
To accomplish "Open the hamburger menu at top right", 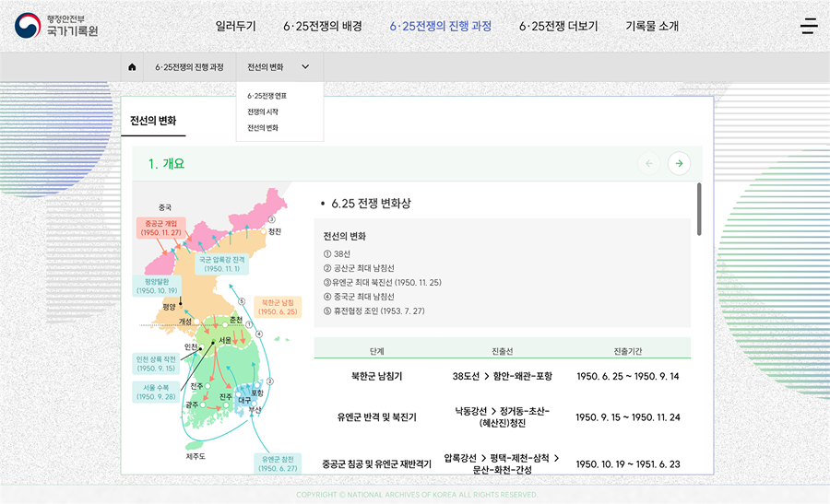I will click(809, 26).
